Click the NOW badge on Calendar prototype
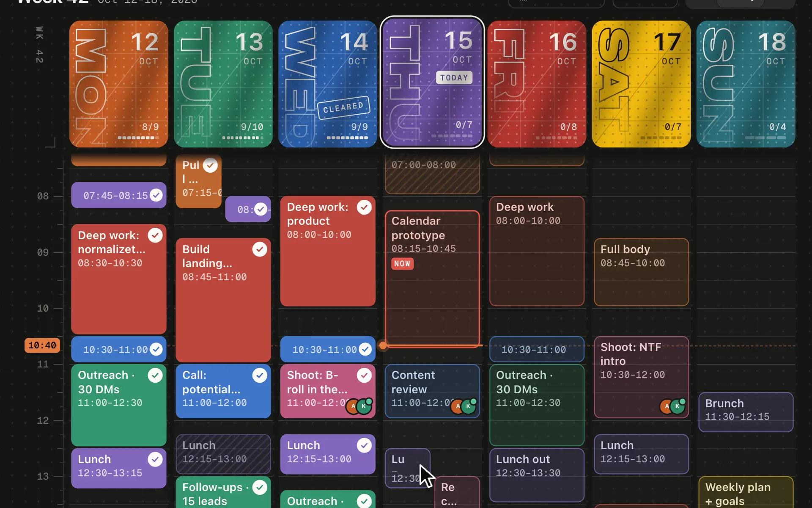Viewport: 812px width, 508px height. [x=402, y=264]
